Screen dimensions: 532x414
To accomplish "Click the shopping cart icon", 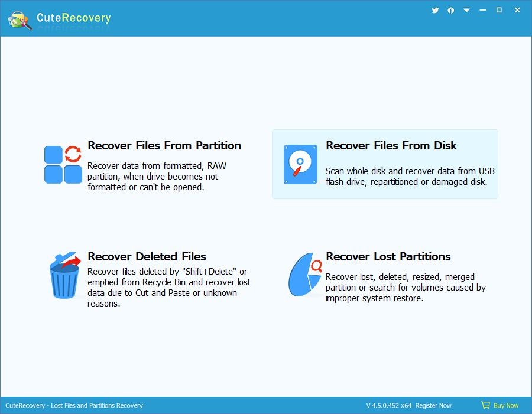I will (x=485, y=405).
